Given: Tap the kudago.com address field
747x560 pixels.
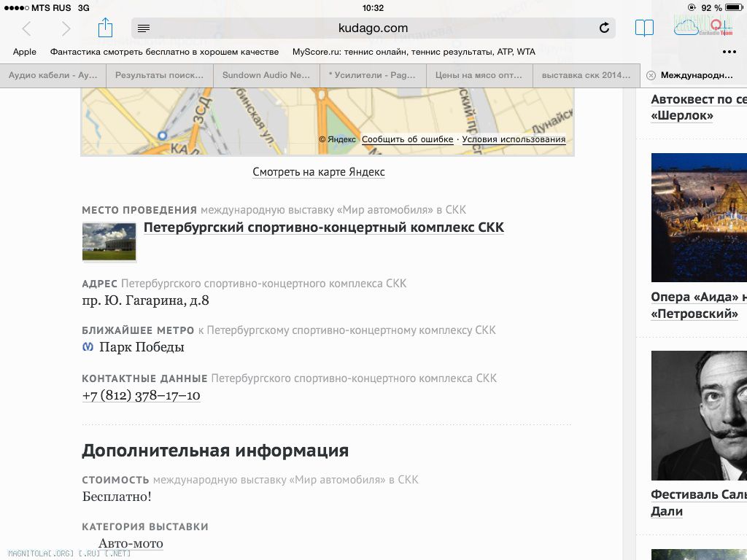Looking at the screenshot, I should point(373,28).
